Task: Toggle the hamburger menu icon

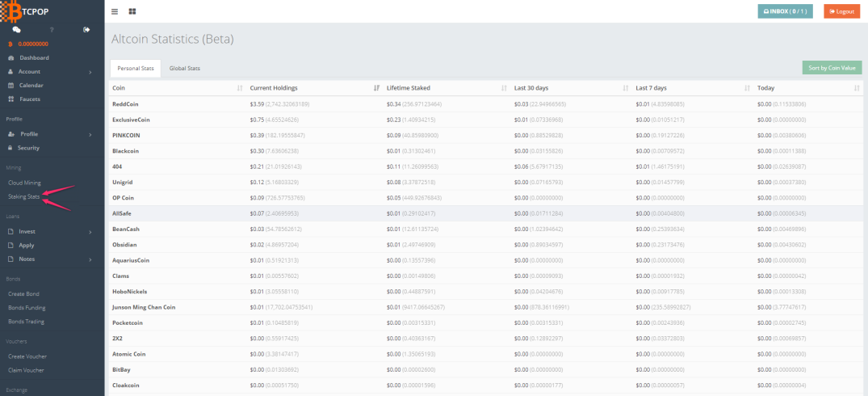Action: (115, 11)
